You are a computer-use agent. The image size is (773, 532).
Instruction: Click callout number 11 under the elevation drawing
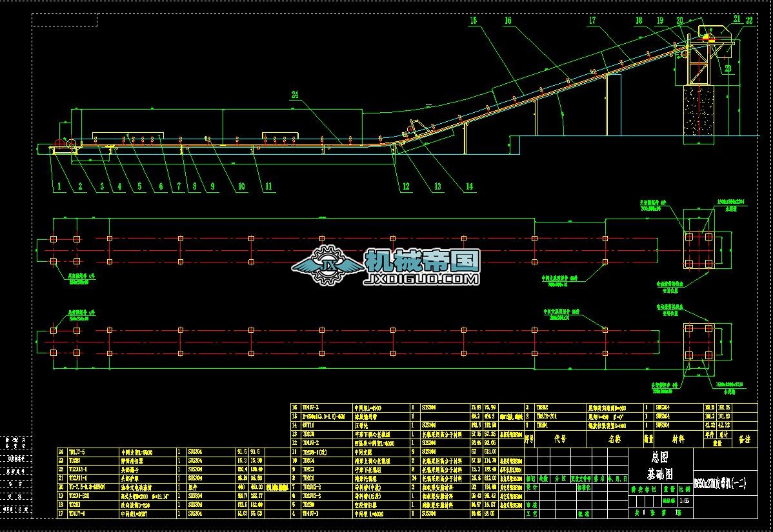click(x=268, y=186)
